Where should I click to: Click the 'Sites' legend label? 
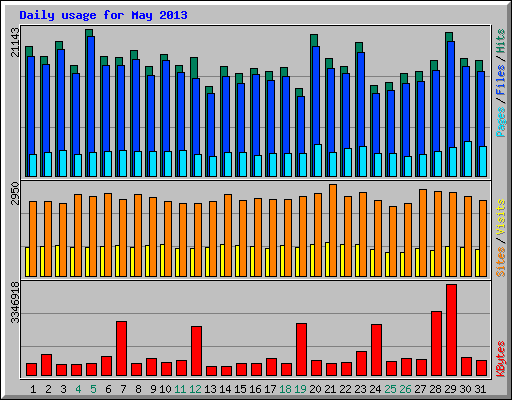(501, 262)
